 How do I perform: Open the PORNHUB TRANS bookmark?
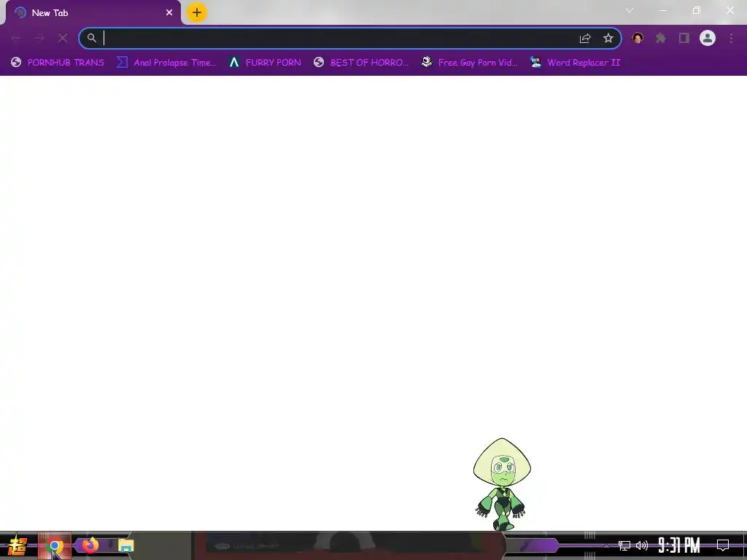pos(57,63)
